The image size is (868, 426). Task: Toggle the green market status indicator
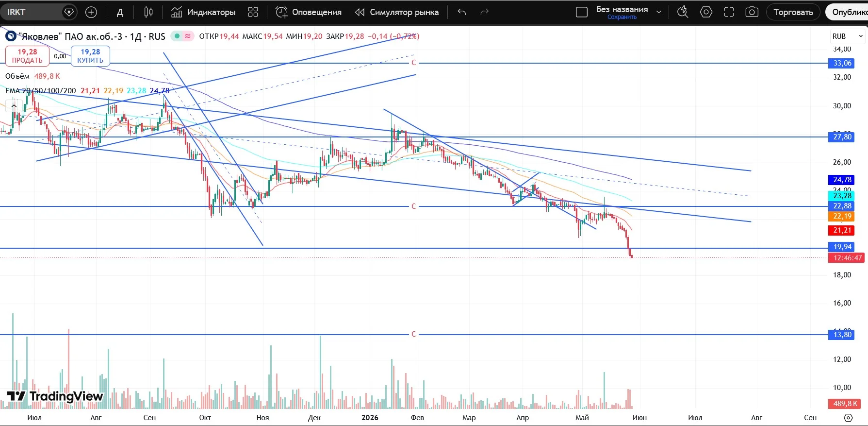pyautogui.click(x=177, y=36)
